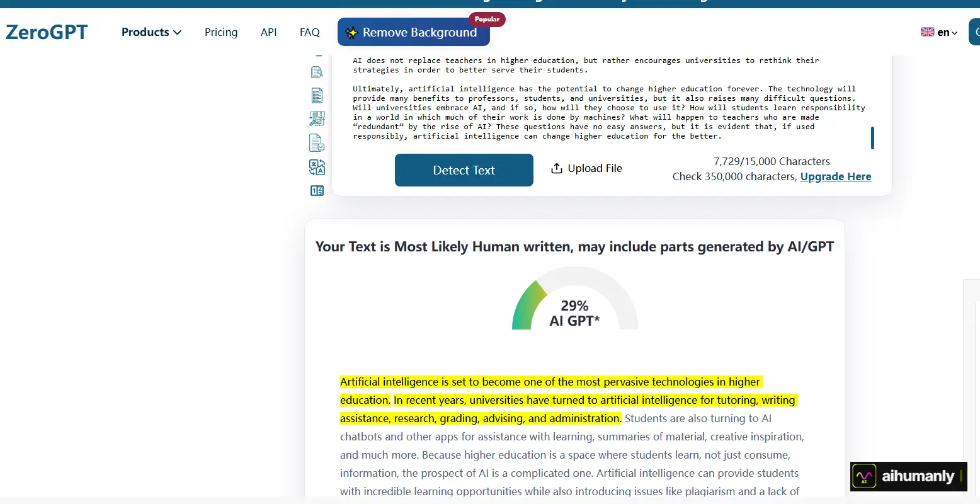
Task: Click highlighted sentence 'Artificial intelligence is set to become'
Action: (551, 391)
